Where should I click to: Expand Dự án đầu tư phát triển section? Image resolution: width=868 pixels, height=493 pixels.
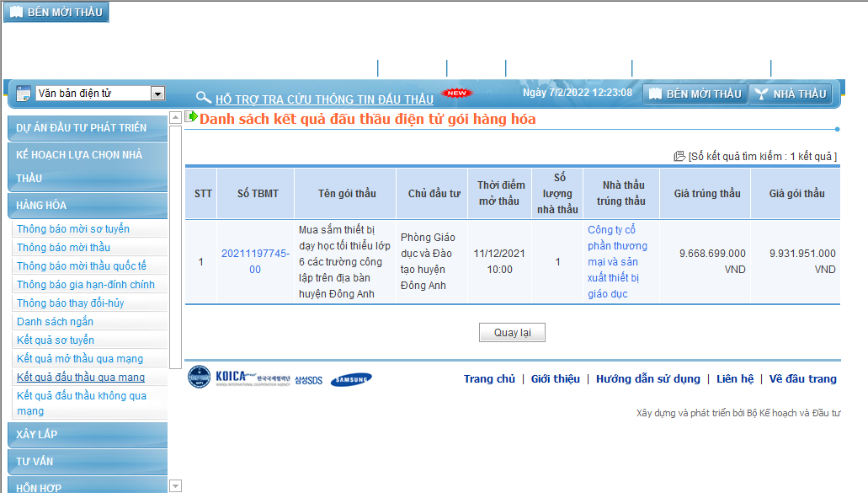pyautogui.click(x=87, y=128)
